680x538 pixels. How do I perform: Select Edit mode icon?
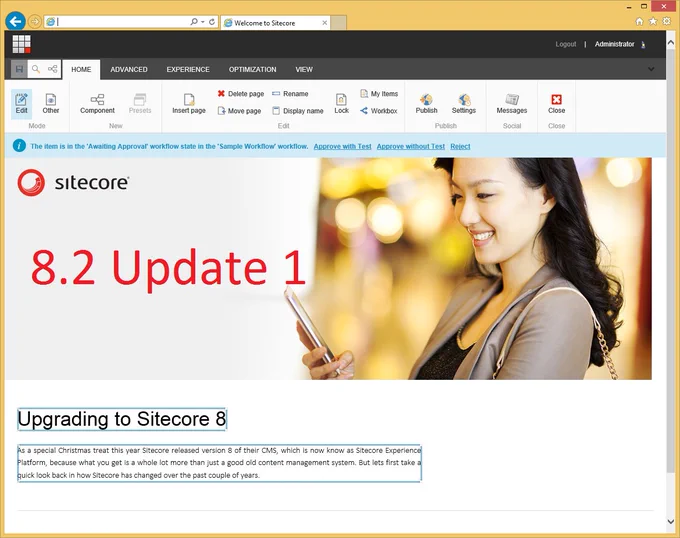coord(21,104)
